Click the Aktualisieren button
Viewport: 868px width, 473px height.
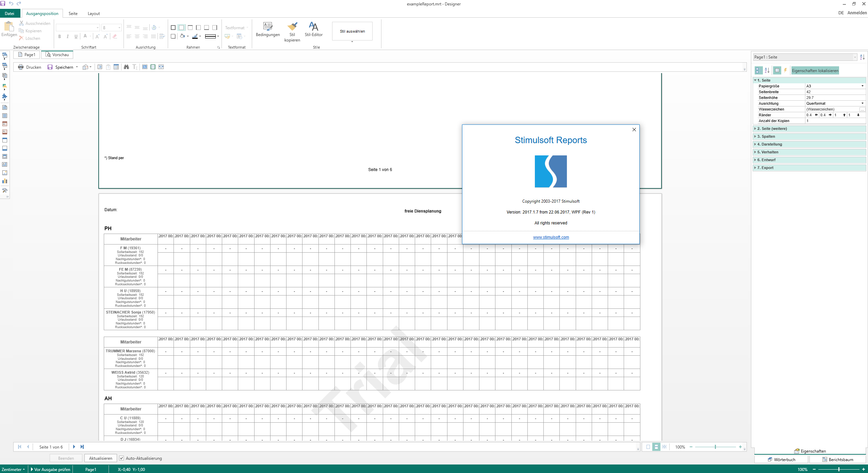tap(100, 458)
